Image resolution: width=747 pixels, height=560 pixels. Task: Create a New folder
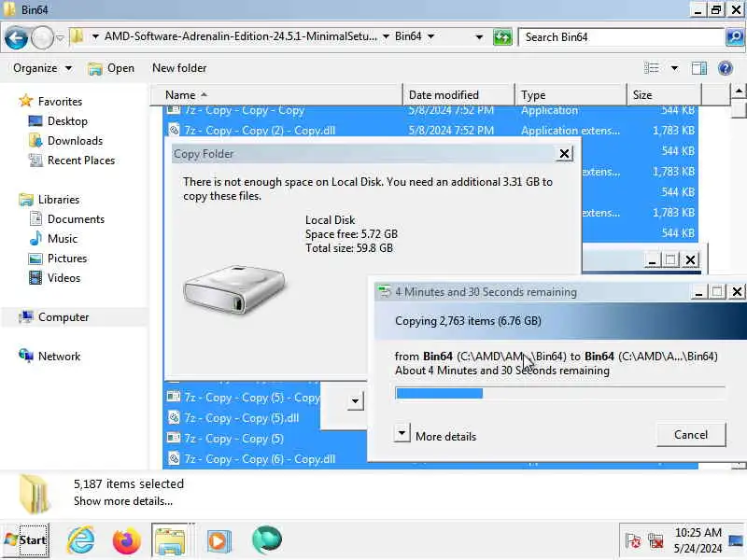point(179,68)
